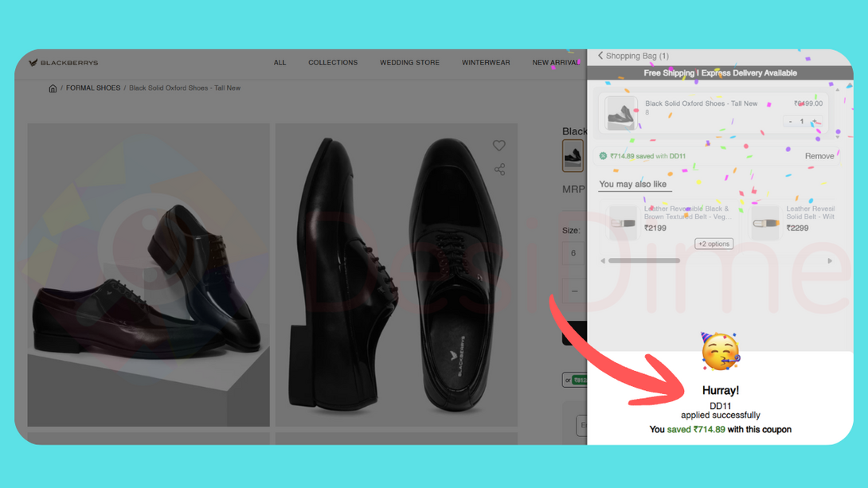Decrease shoe quantity with minus button
This screenshot has width=868, height=488.
click(x=789, y=122)
